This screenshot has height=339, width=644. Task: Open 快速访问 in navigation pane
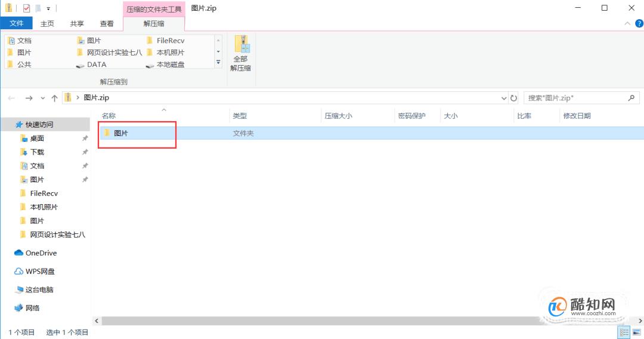[x=39, y=125]
